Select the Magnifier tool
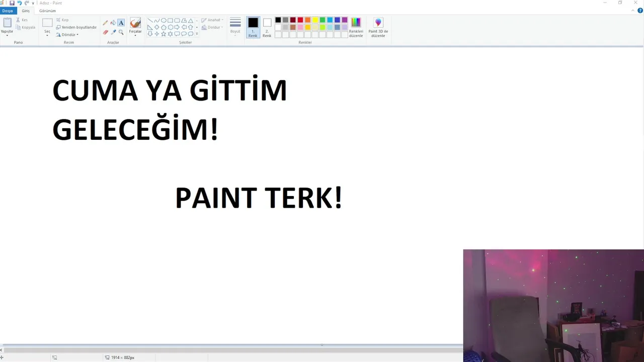 click(121, 32)
